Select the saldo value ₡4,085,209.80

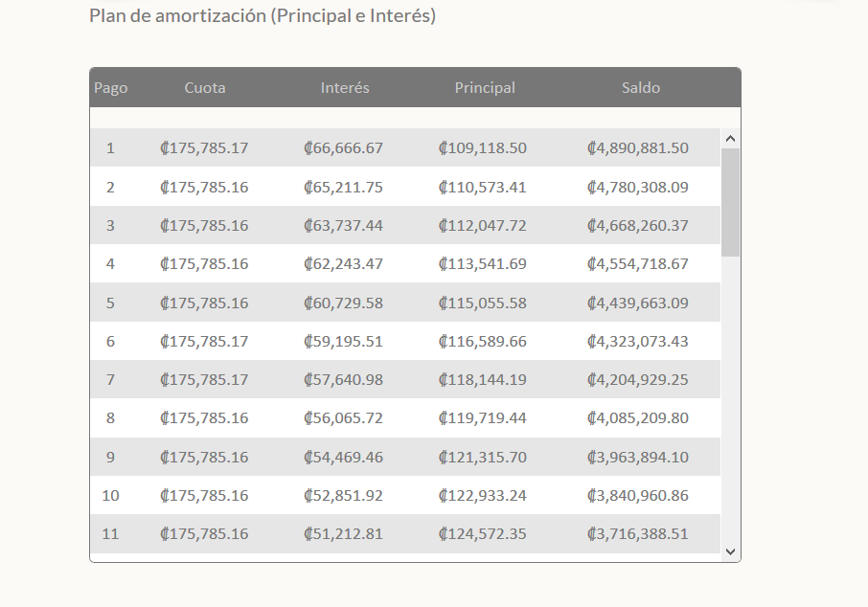click(x=638, y=418)
